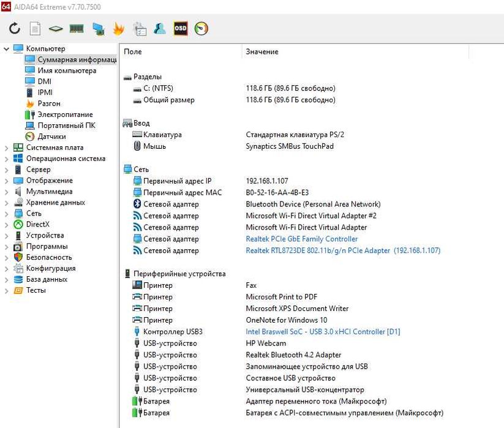
Task: Open the OSD panel icon
Action: click(181, 29)
